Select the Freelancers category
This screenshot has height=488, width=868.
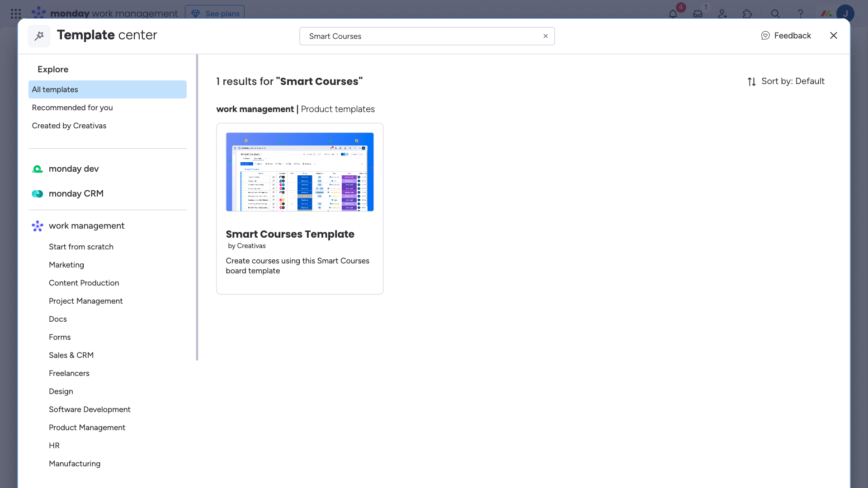(x=69, y=373)
